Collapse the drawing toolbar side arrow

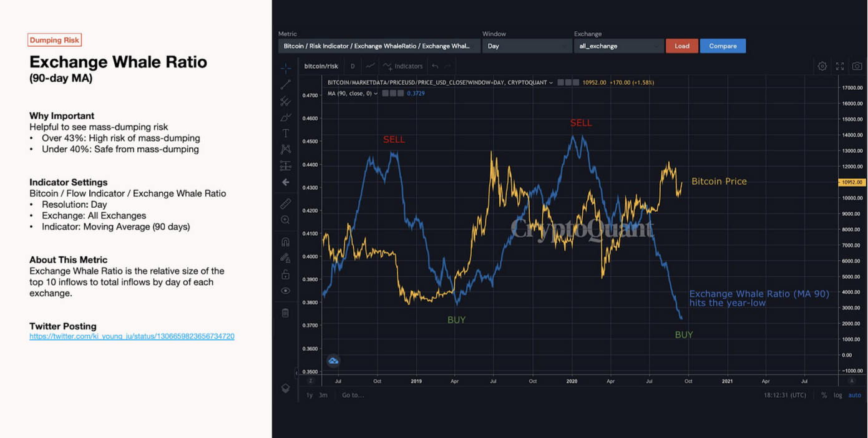296,373
